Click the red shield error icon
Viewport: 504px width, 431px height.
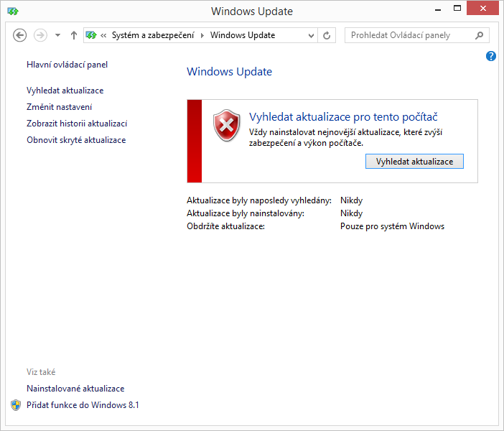click(227, 126)
